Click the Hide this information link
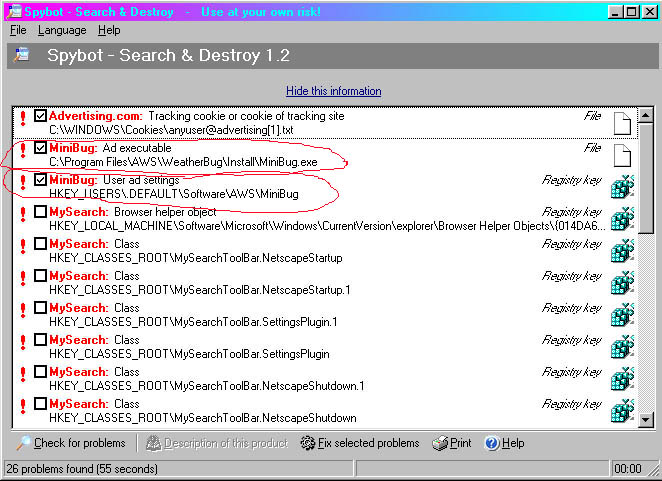Screen dimensions: 662x481 [333, 91]
